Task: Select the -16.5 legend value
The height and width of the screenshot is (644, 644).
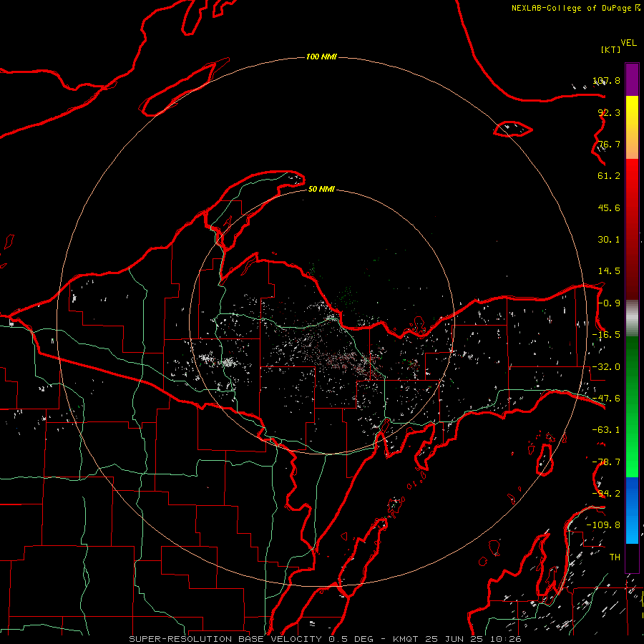Action: click(x=606, y=335)
